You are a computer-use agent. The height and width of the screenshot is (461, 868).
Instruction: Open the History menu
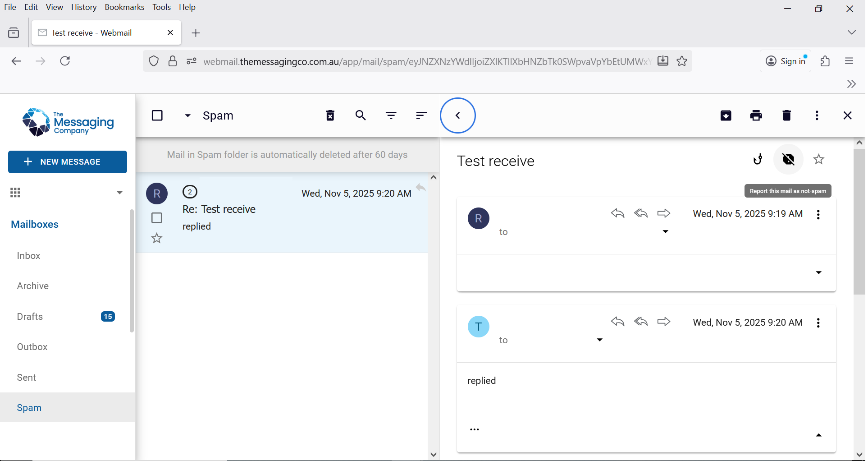tap(84, 7)
